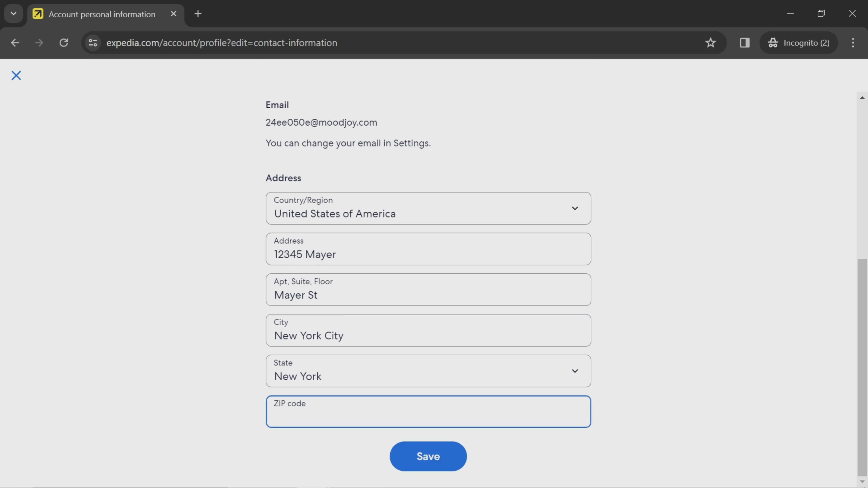The image size is (868, 488).
Task: Click the close X icon on form
Action: [x=16, y=75]
